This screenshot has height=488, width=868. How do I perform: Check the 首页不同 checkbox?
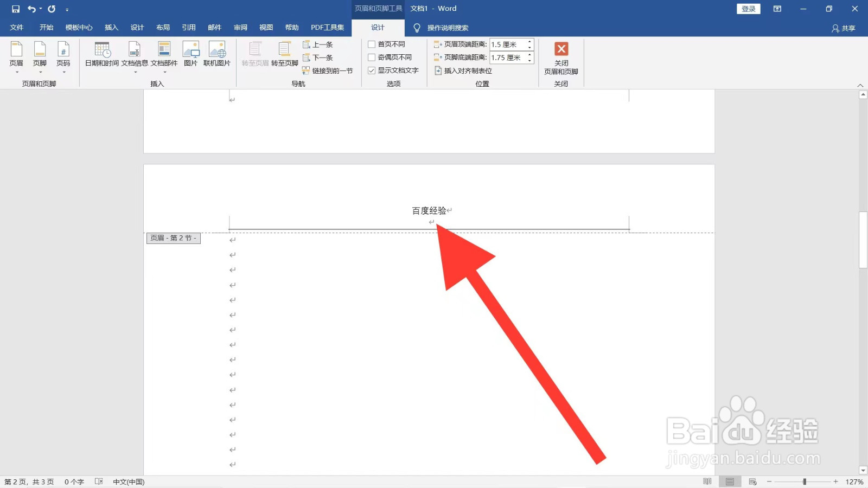[372, 44]
